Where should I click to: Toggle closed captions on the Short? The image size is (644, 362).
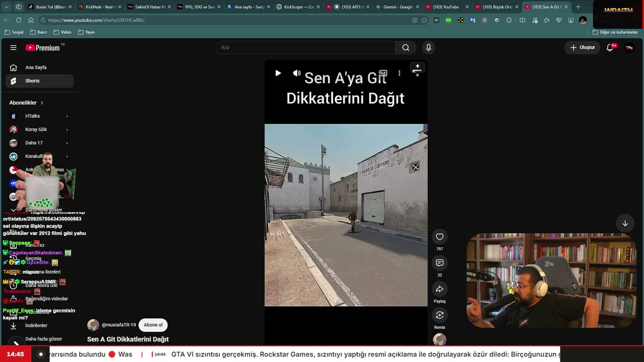pyautogui.click(x=383, y=73)
